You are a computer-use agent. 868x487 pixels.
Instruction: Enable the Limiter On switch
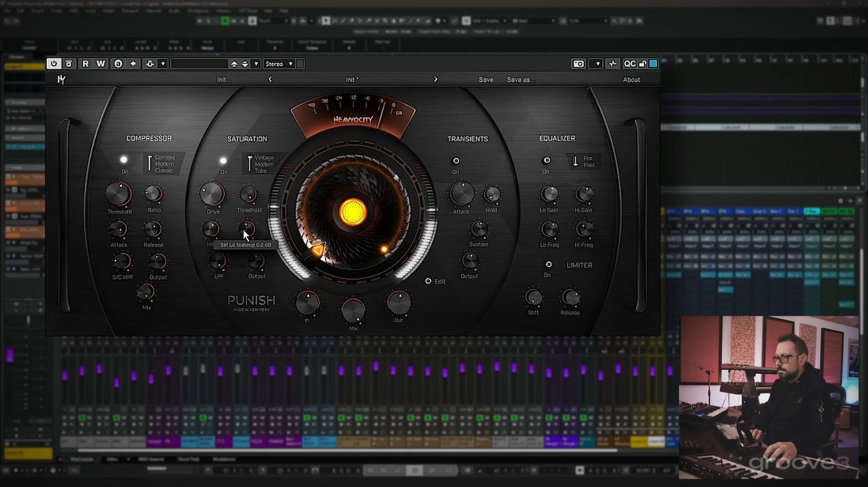548,265
